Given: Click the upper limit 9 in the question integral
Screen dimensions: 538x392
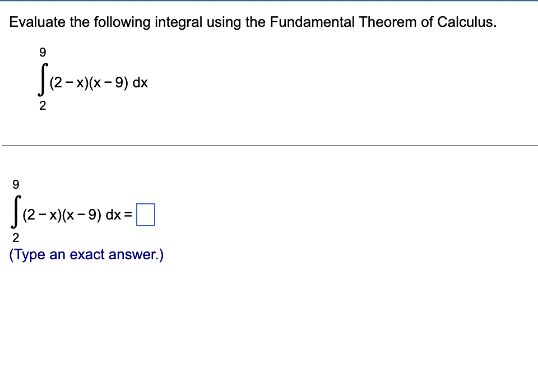Looking at the screenshot, I should (x=42, y=52).
